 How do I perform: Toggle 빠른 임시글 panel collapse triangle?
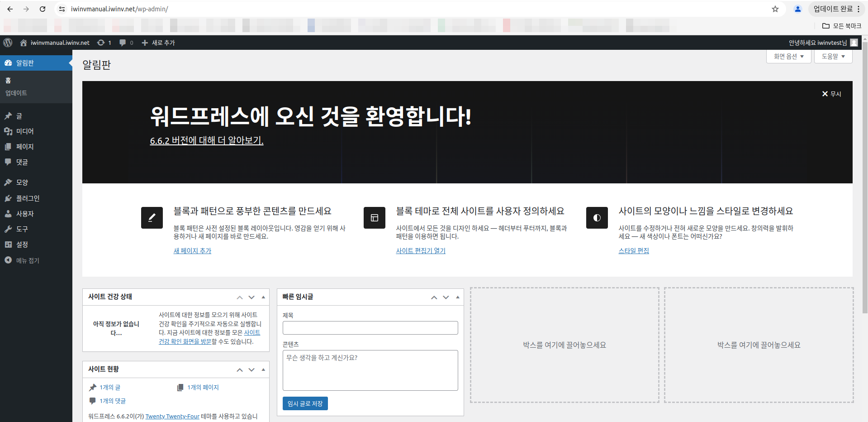point(458,297)
